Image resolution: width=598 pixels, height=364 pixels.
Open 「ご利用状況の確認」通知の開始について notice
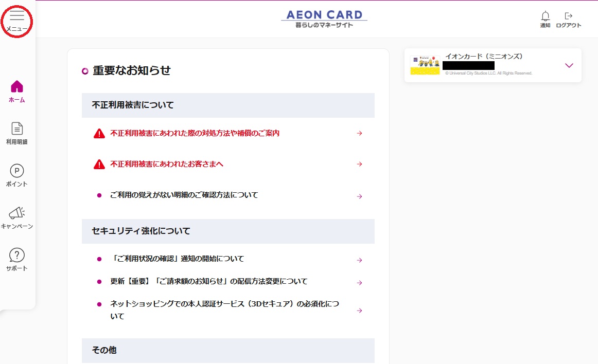click(177, 259)
